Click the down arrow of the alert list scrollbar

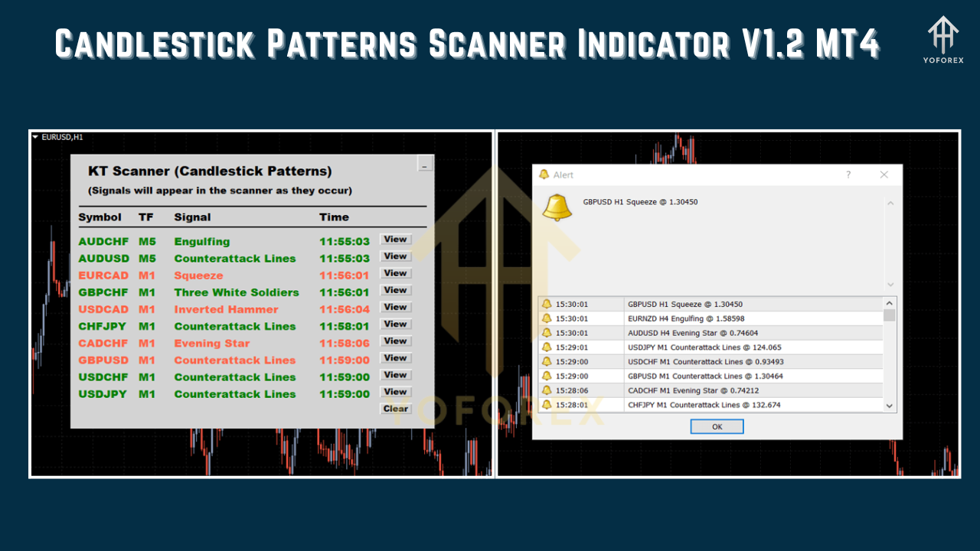point(887,405)
